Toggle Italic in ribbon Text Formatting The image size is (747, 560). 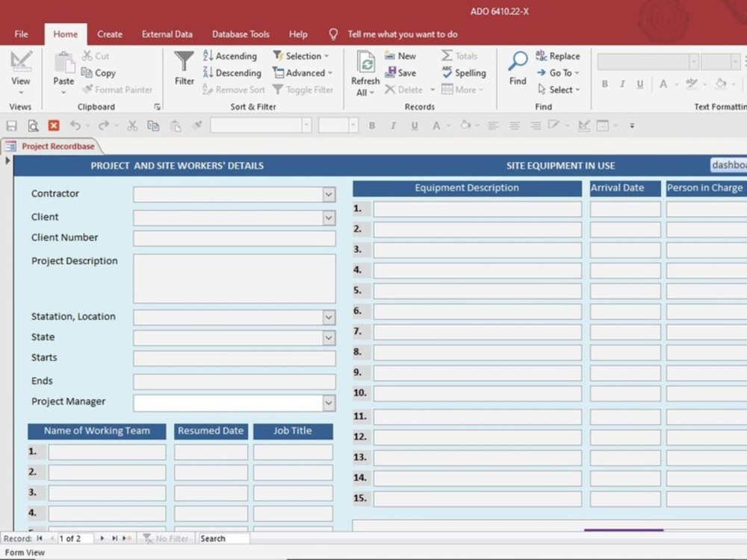622,84
